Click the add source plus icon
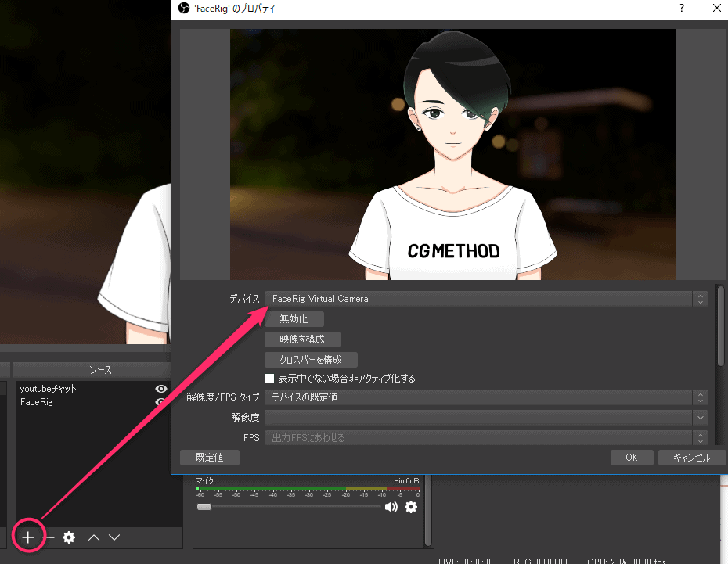 point(28,537)
